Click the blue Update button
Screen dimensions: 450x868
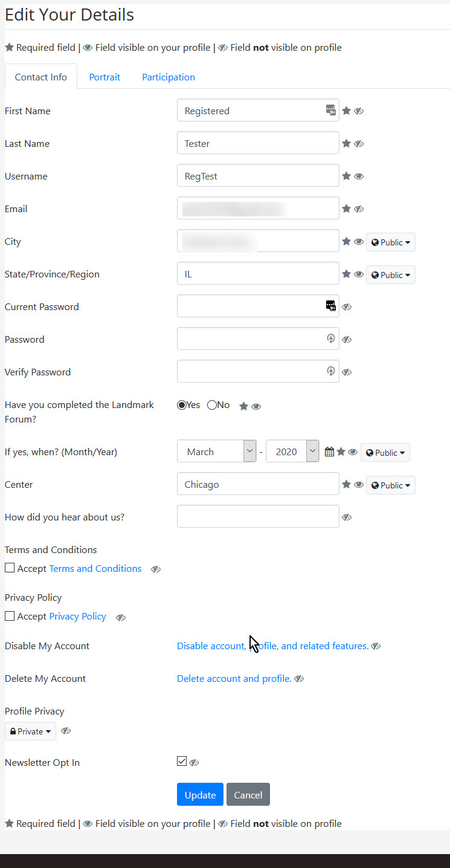point(200,795)
